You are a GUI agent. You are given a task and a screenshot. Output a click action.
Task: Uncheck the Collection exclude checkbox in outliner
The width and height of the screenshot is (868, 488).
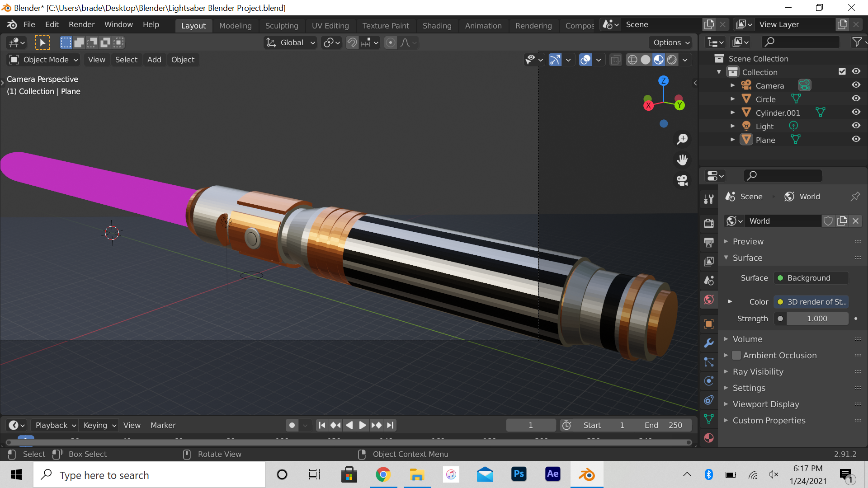pyautogui.click(x=842, y=71)
